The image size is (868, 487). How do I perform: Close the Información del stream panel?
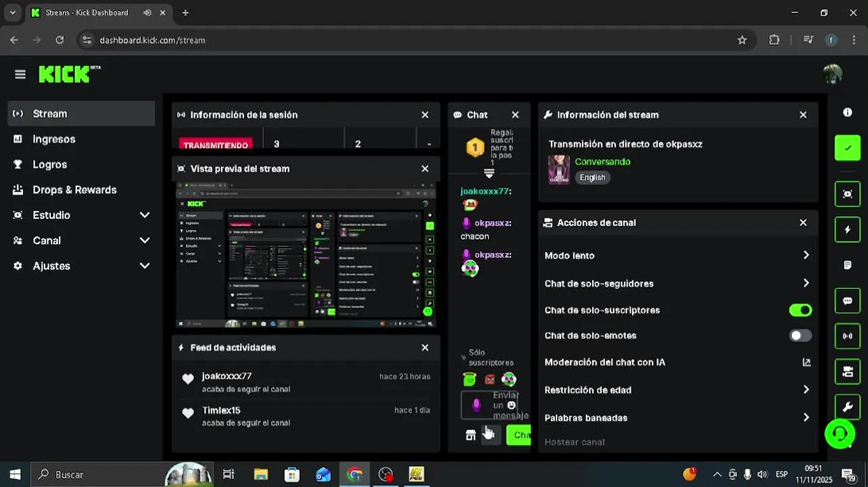point(803,115)
